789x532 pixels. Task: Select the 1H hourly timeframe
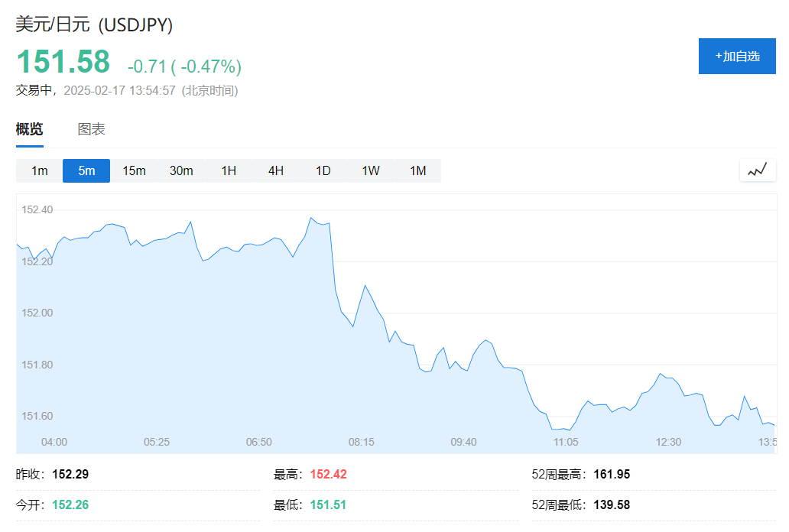tap(229, 170)
